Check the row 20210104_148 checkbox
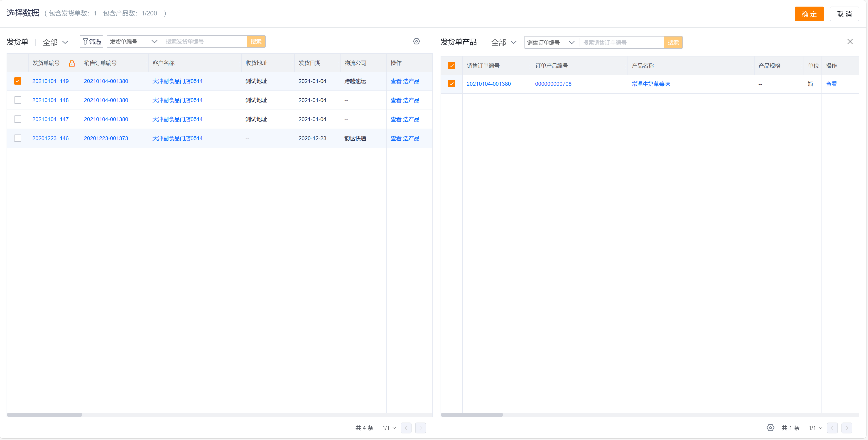Screen dimensions: 868x440 tap(18, 100)
